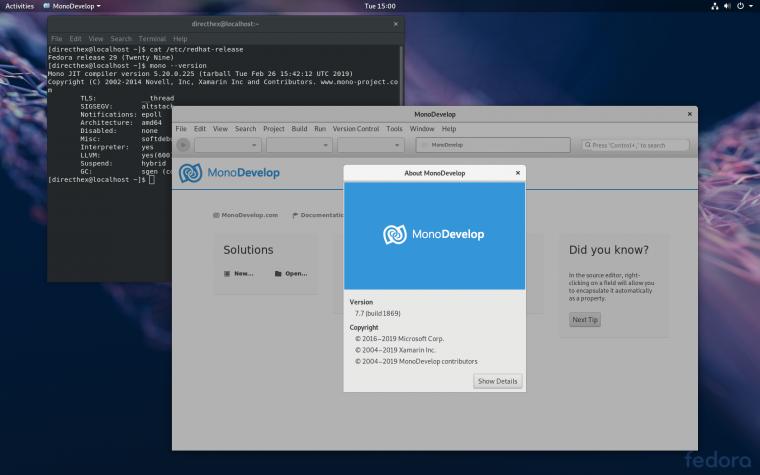Open the Project menu
Image resolution: width=760 pixels, height=475 pixels.
click(x=273, y=128)
